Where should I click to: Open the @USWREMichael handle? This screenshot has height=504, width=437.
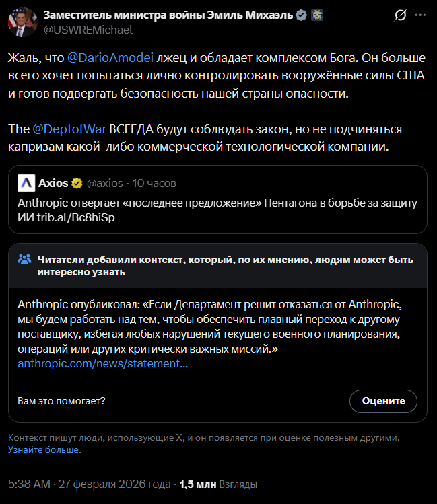89,29
